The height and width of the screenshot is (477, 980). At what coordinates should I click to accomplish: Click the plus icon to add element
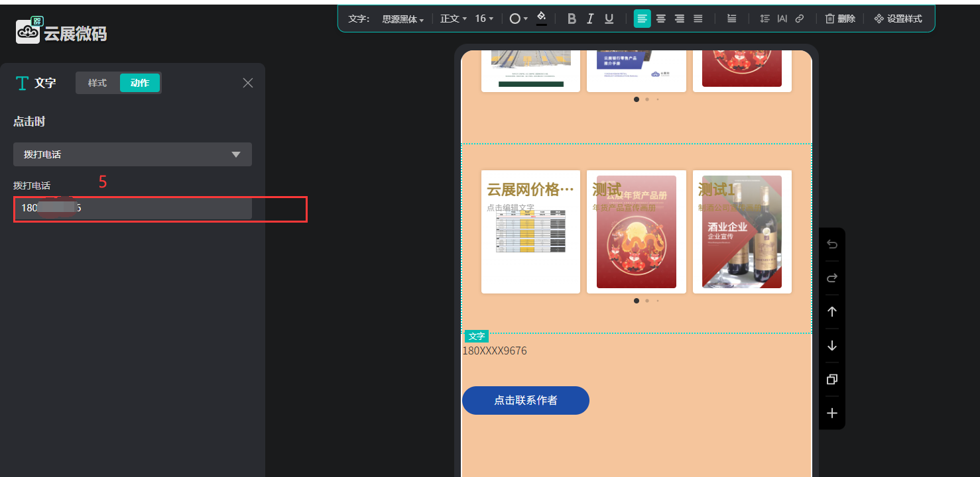click(832, 413)
